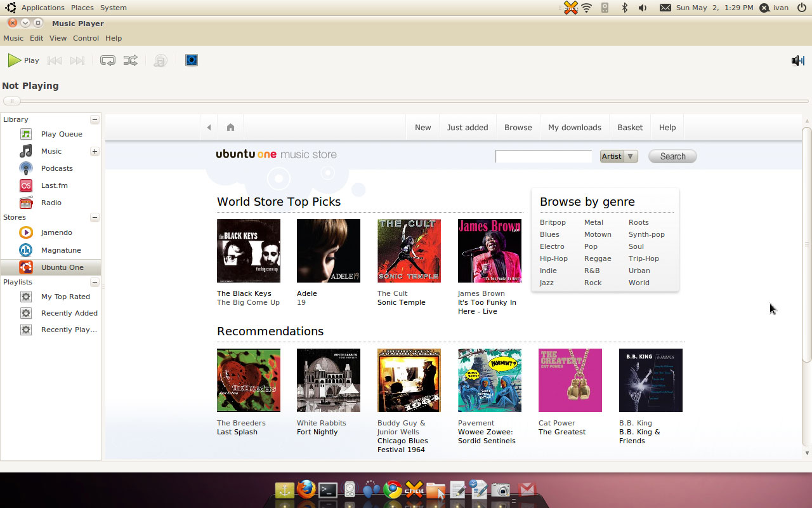Image resolution: width=812 pixels, height=508 pixels.
Task: Toggle shuffle playback mode
Action: click(130, 60)
